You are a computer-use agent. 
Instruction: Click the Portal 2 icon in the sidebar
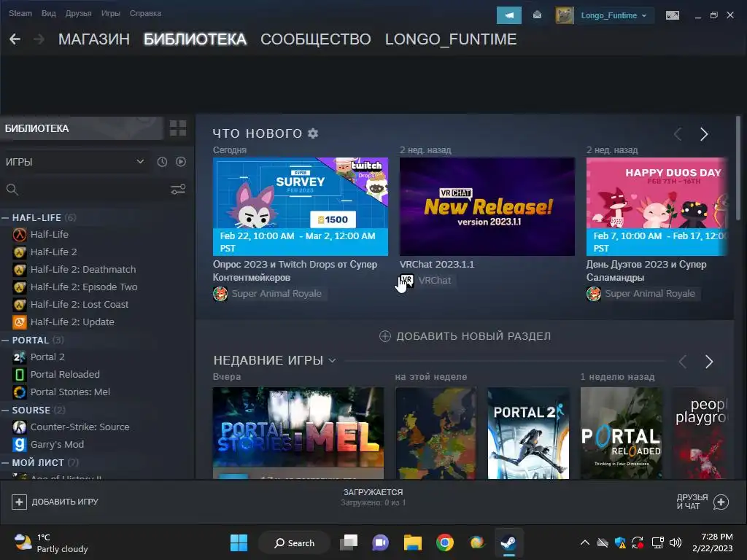point(20,357)
